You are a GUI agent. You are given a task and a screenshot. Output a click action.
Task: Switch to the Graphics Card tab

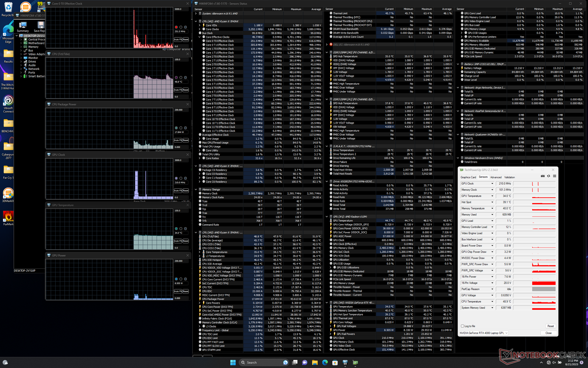point(468,177)
